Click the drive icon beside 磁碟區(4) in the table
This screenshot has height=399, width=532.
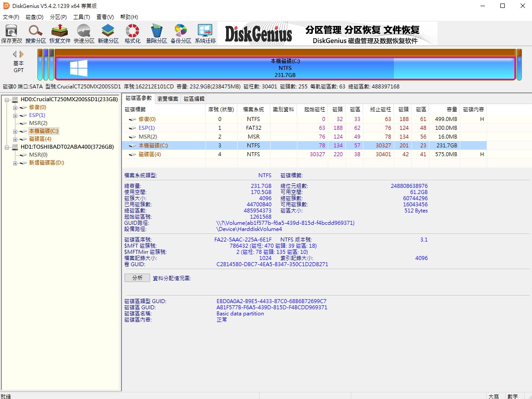tap(132, 154)
